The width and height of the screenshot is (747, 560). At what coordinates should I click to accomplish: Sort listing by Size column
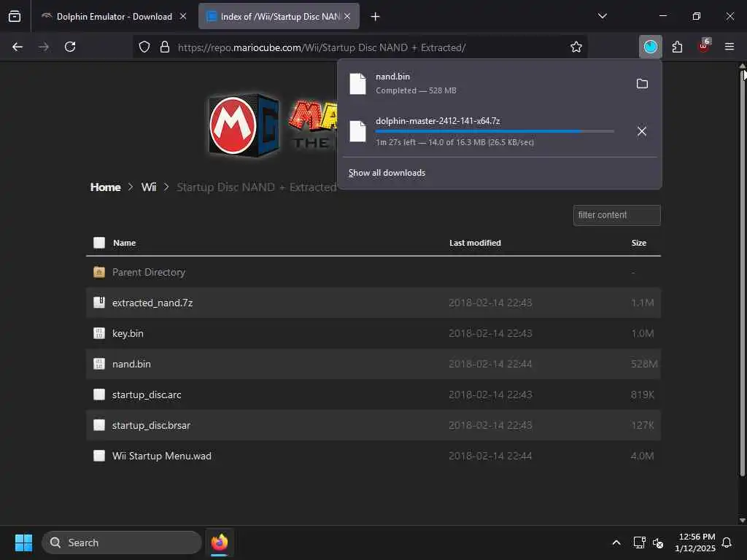639,243
